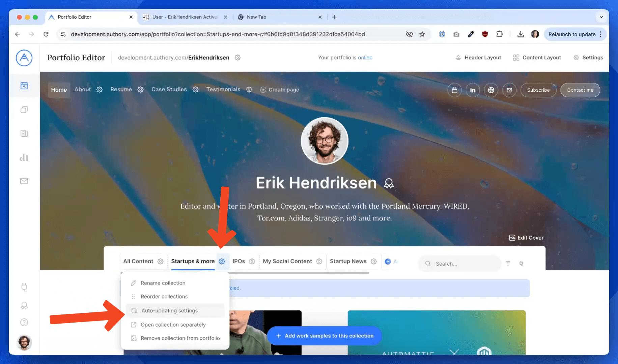618x364 pixels.
Task: Open the Testimonials page tab
Action: (x=223, y=89)
